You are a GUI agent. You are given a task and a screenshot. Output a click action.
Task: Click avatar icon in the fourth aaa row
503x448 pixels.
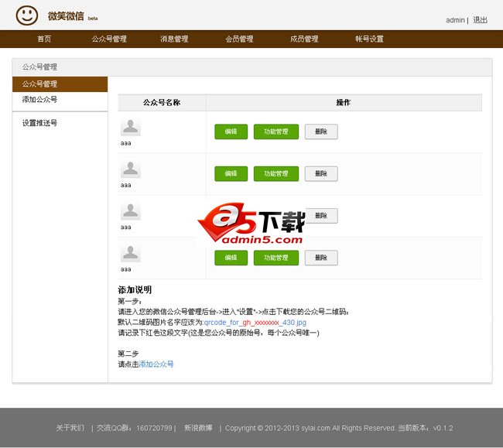click(x=131, y=253)
